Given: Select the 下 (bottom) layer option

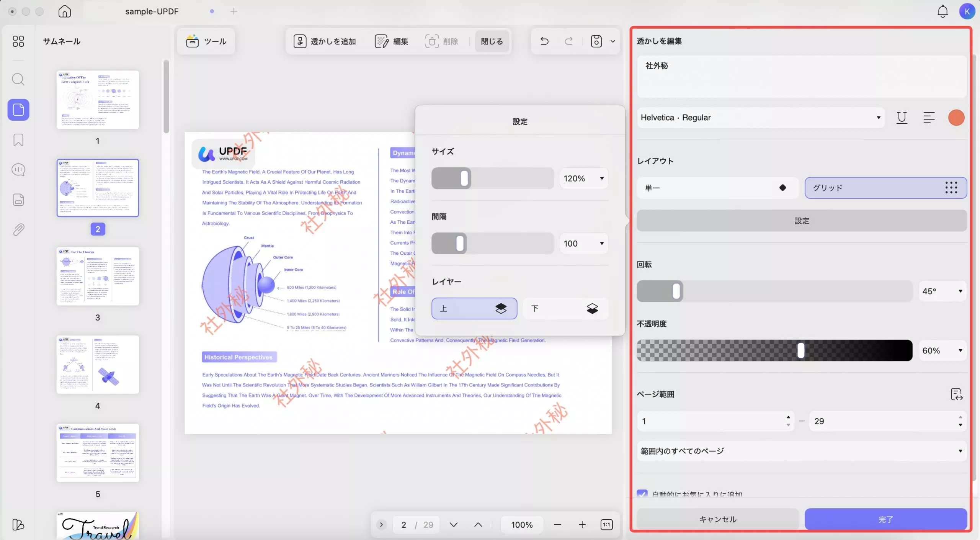Looking at the screenshot, I should point(565,309).
